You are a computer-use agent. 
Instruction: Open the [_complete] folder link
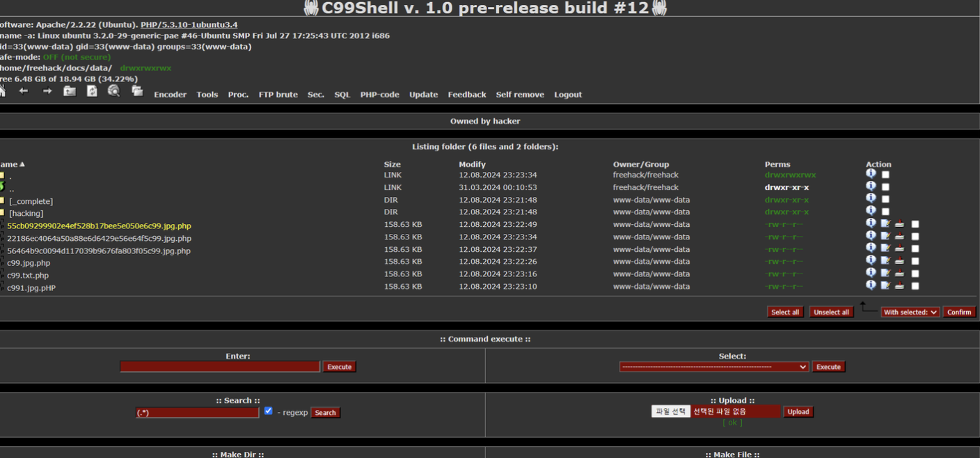click(31, 201)
